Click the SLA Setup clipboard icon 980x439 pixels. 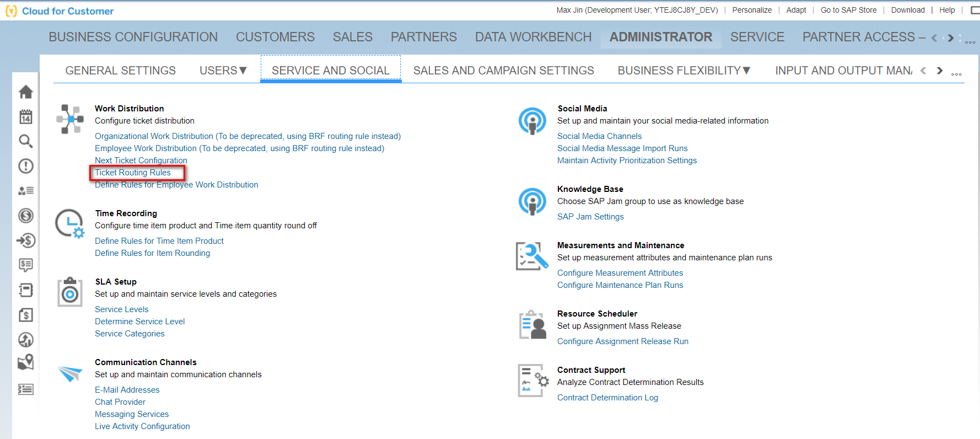[70, 292]
